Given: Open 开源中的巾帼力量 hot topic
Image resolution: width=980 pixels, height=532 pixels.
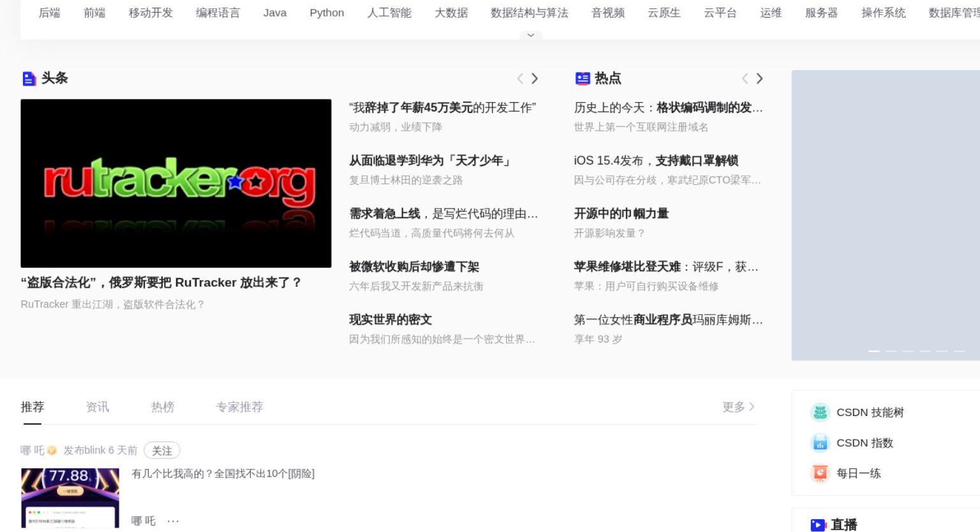Looking at the screenshot, I should point(621,214).
